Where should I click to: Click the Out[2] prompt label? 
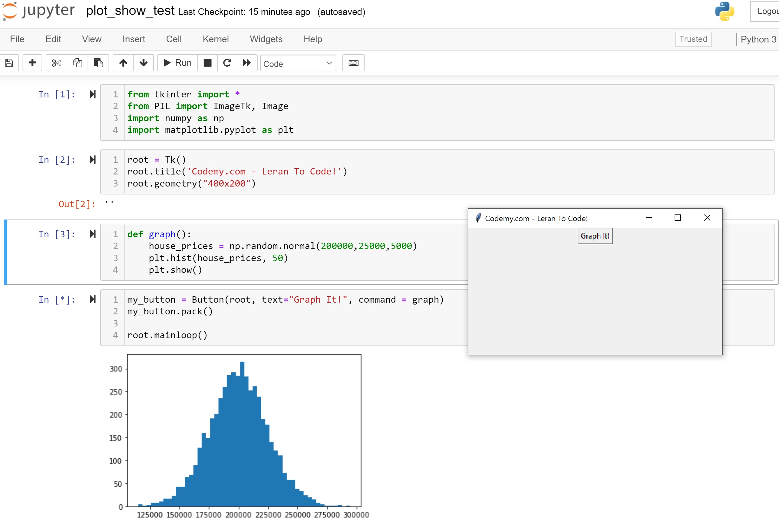pos(77,204)
